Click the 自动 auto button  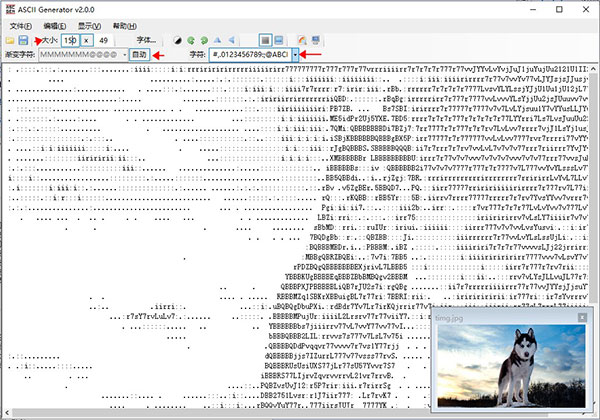[139, 55]
